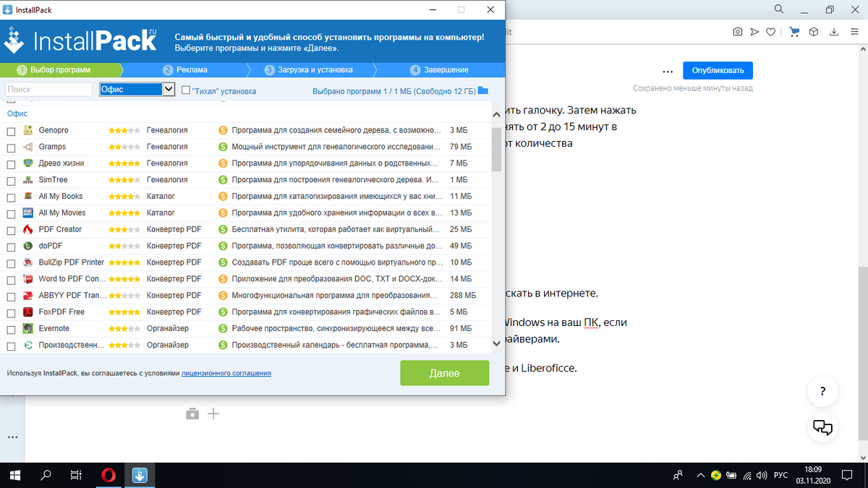The height and width of the screenshot is (488, 868).
Task: Click the Opera send flow icon
Action: click(754, 32)
